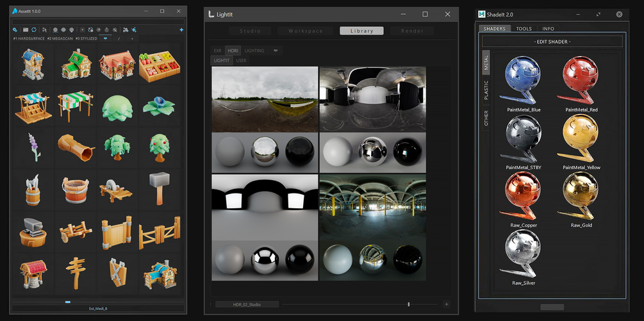Switch to #3 STYLIZED tab in AssetIt

tap(87, 38)
